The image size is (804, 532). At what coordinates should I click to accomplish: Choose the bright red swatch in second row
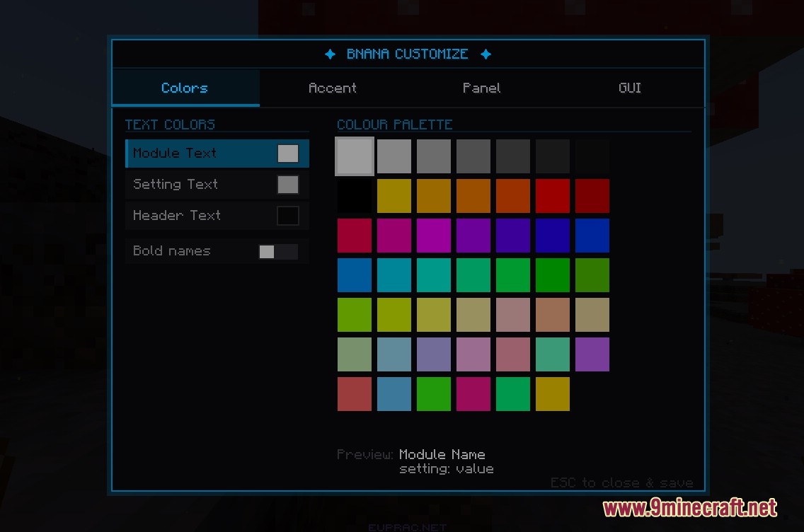point(553,196)
